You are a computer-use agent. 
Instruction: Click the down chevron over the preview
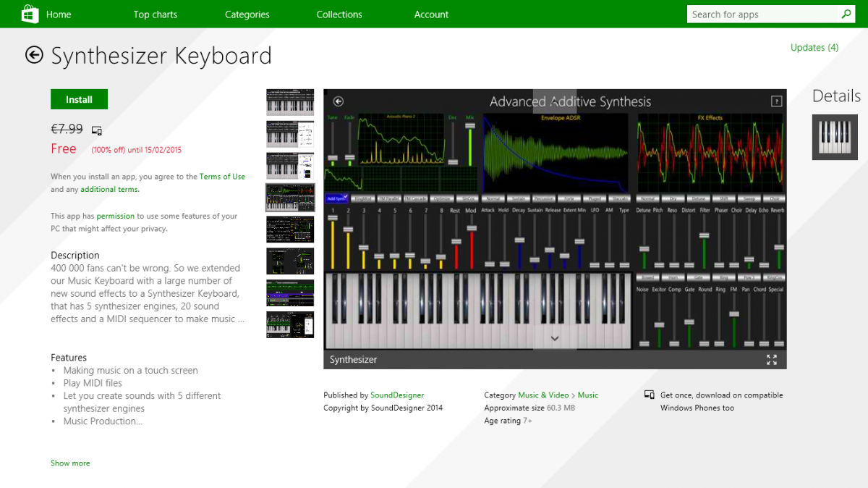[555, 338]
